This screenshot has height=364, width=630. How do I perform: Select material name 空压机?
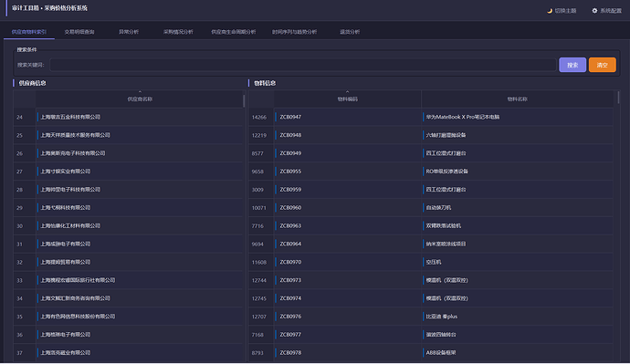(434, 262)
